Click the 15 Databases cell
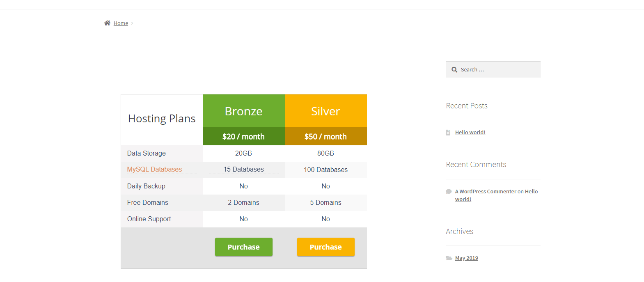 pyautogui.click(x=244, y=170)
